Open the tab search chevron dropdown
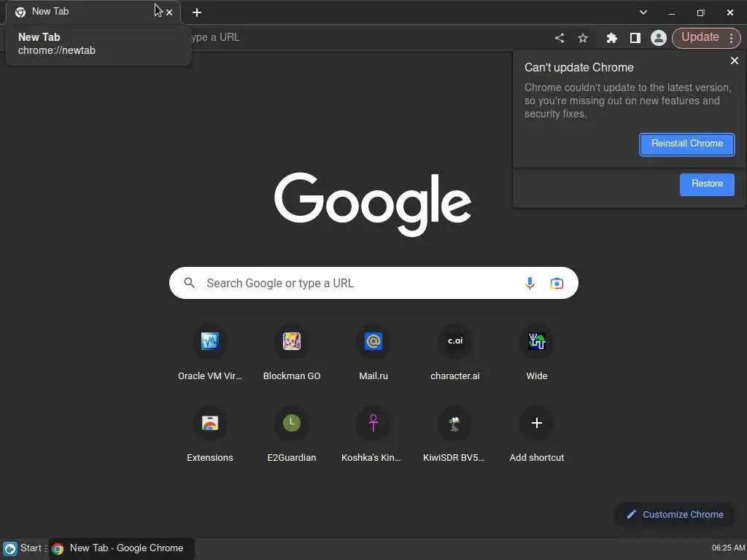This screenshot has width=747, height=560. tap(643, 12)
